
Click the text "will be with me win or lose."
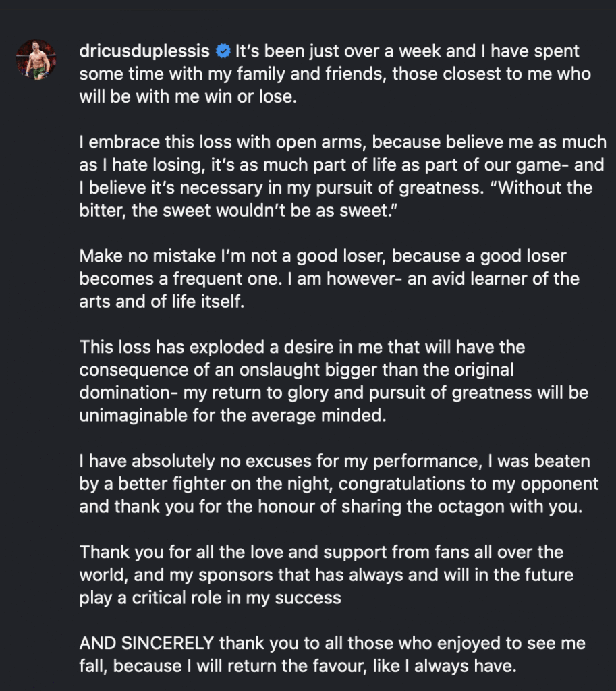point(188,97)
